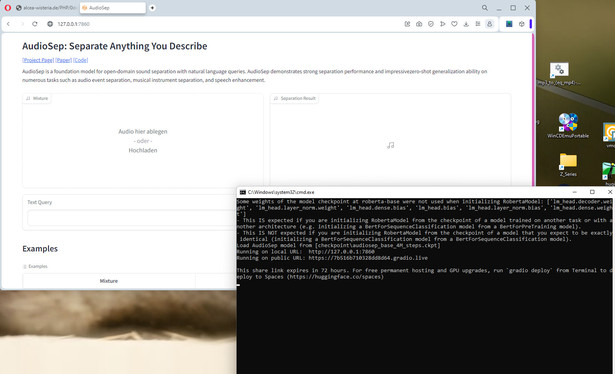This screenshot has width=615, height=374.
Task: Open the gears script desktop shortcut
Action: point(559,74)
